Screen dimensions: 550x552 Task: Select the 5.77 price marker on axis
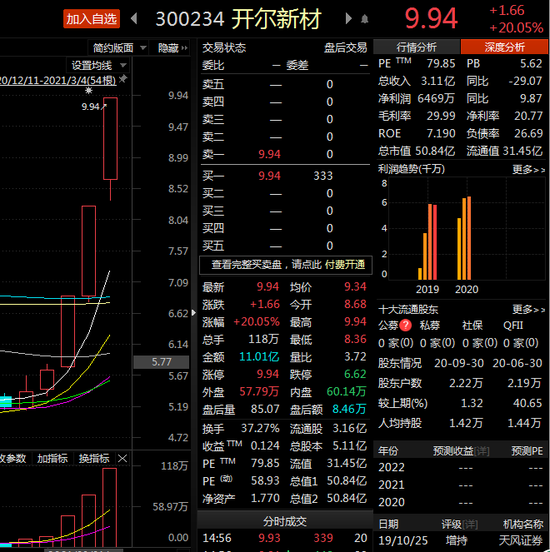pyautogui.click(x=161, y=362)
